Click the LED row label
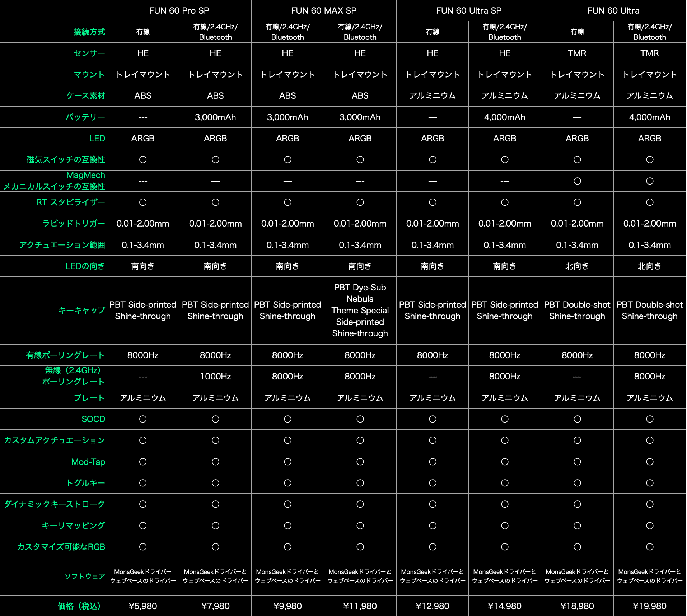 pos(97,138)
